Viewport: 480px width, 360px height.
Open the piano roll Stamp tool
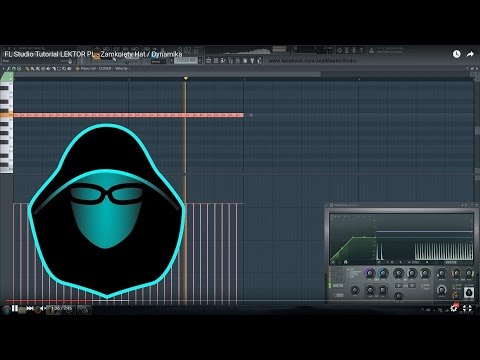pyautogui.click(x=19, y=69)
